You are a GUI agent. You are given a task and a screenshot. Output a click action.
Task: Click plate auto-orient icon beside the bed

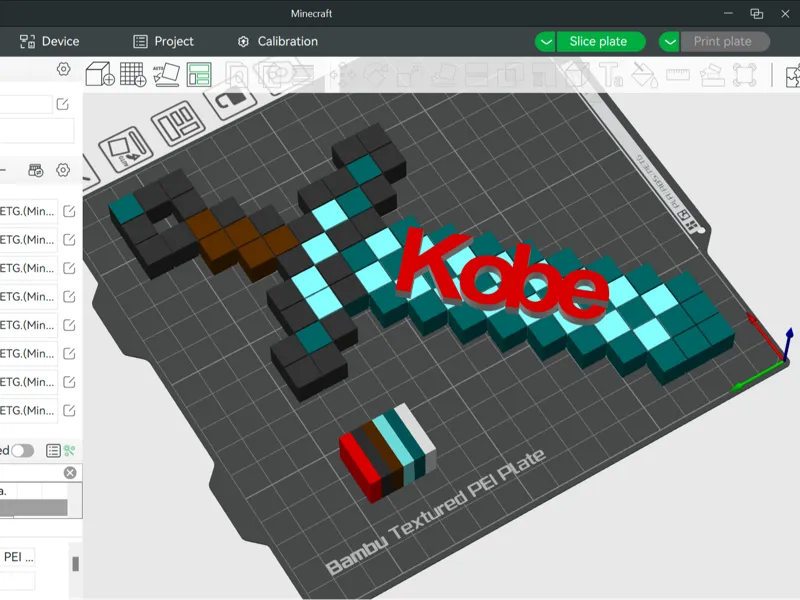[x=126, y=149]
